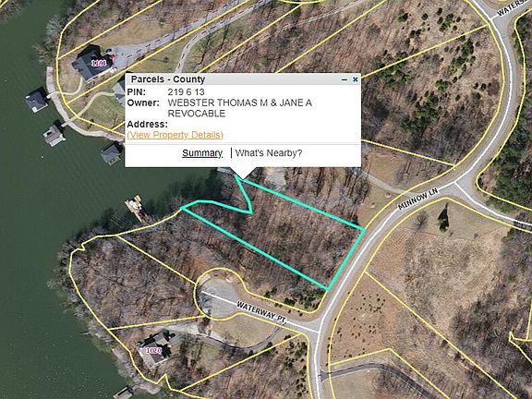Click the MINNOW LN road label
Viewport: 532px width, 399px height.
[418, 199]
